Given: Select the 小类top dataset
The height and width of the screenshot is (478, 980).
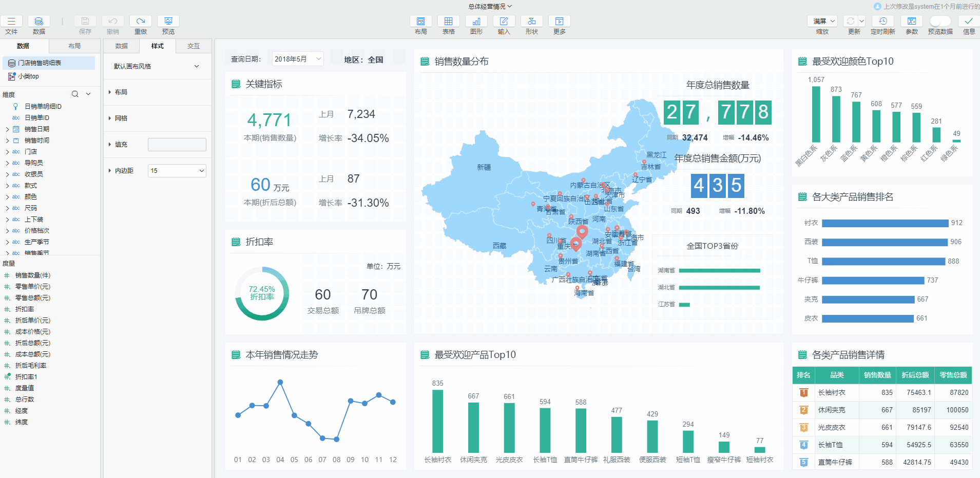Looking at the screenshot, I should click(29, 76).
